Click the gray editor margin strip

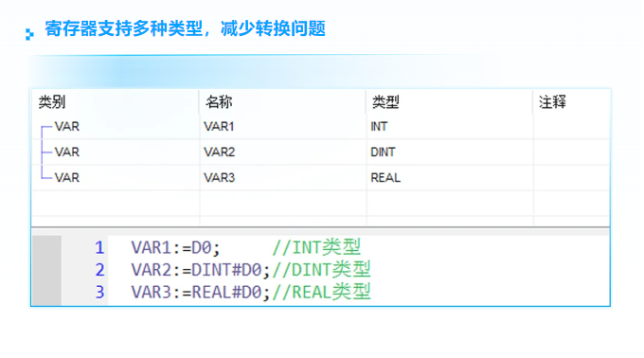46,270
